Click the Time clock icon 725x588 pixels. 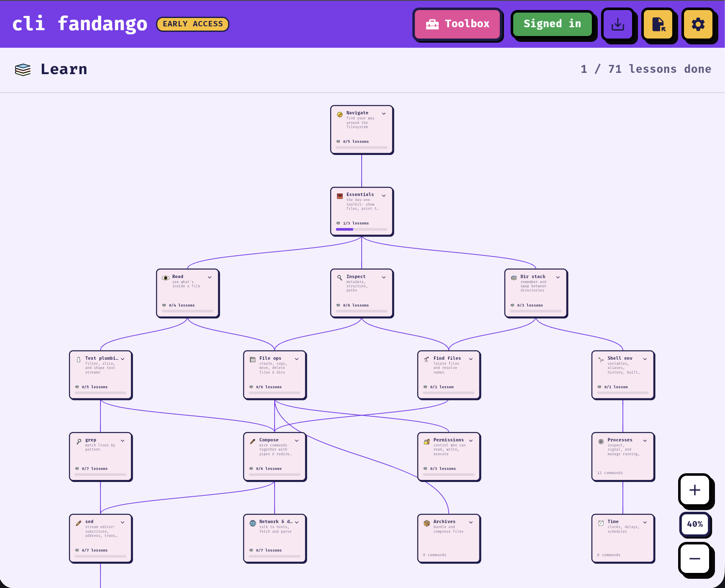(x=601, y=523)
